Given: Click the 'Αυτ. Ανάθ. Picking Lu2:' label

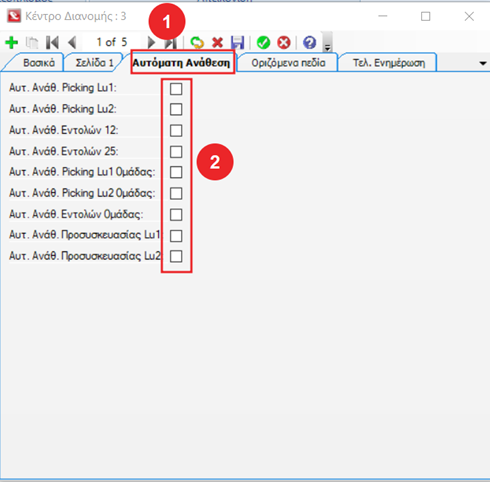Looking at the screenshot, I should pyautogui.click(x=63, y=109).
